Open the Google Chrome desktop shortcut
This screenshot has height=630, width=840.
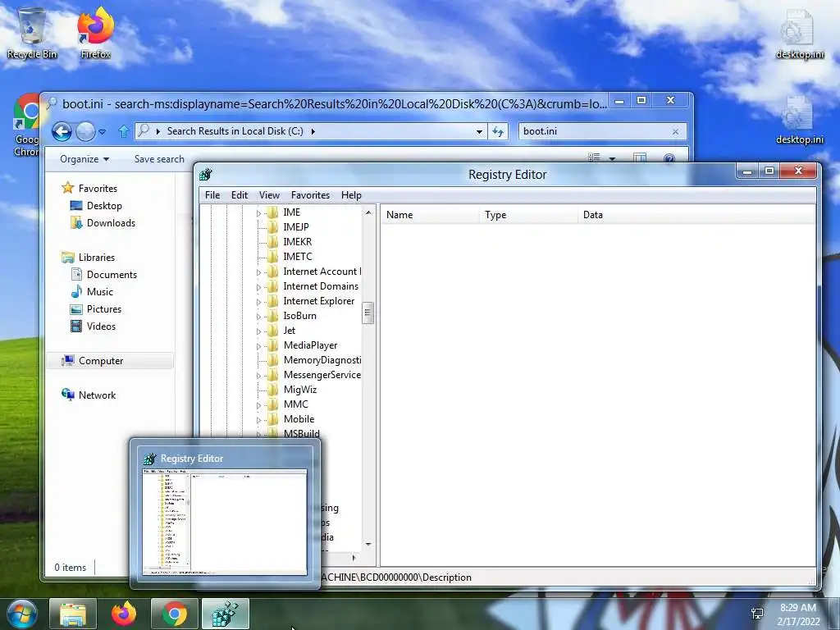25,126
